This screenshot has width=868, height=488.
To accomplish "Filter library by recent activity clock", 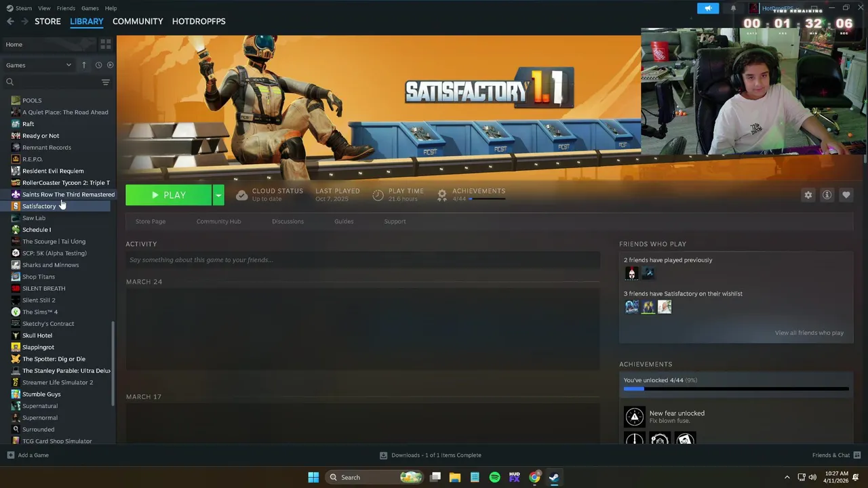I will [x=98, y=65].
